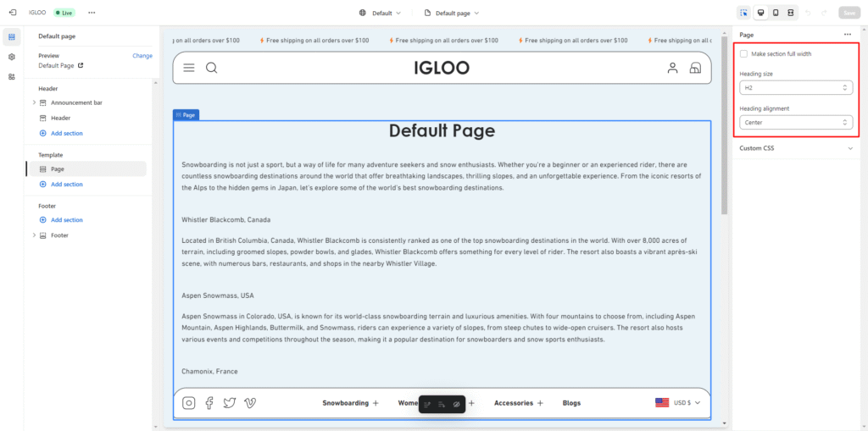Switch to mobile preview icon
868x431 pixels.
(x=775, y=13)
